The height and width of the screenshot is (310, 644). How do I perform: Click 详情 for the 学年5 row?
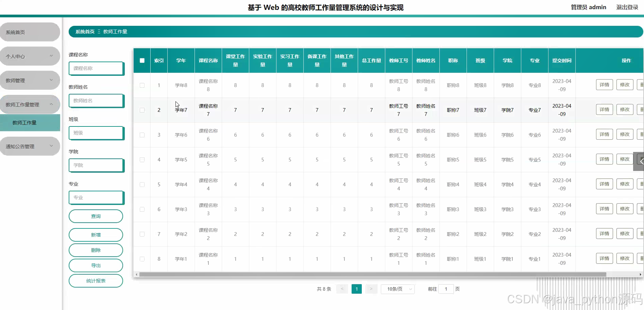[x=604, y=159]
